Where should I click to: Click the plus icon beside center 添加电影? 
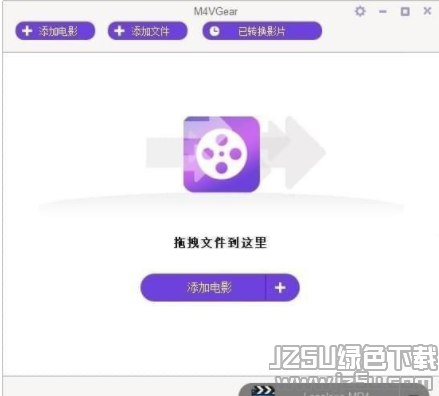pyautogui.click(x=280, y=288)
